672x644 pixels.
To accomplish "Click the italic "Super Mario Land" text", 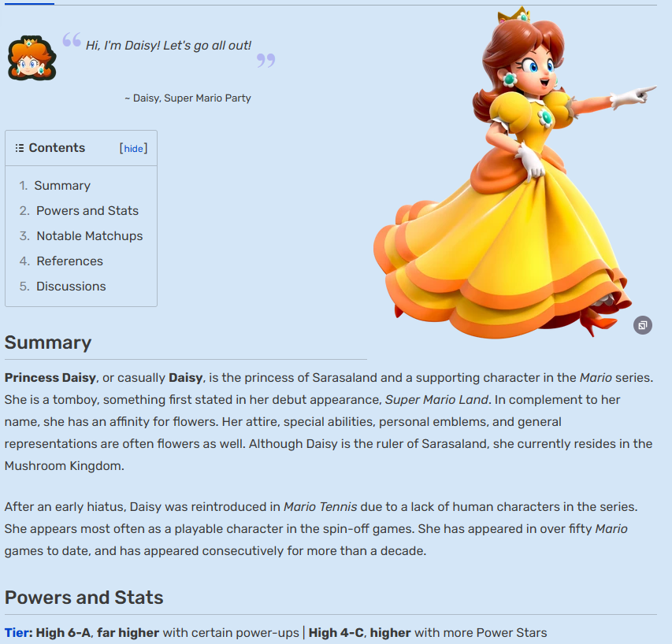I will pyautogui.click(x=436, y=399).
